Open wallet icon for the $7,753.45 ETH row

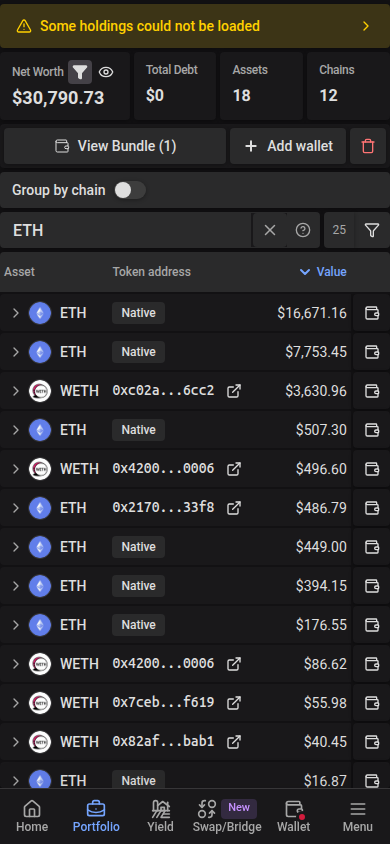(372, 352)
